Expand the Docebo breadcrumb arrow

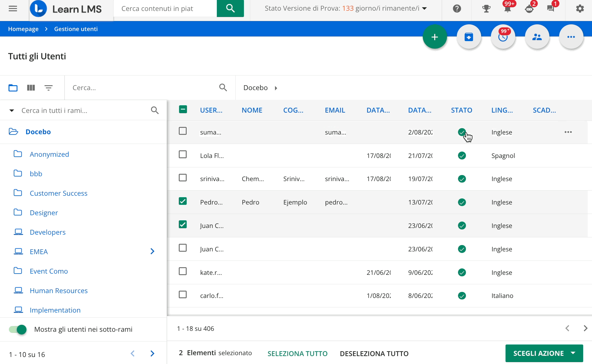(276, 88)
